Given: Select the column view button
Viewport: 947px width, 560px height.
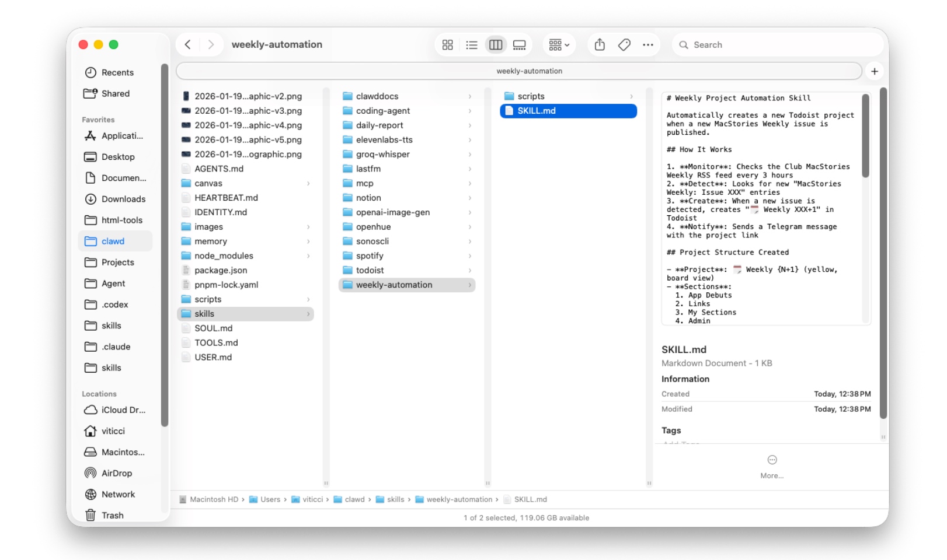Looking at the screenshot, I should click(496, 44).
